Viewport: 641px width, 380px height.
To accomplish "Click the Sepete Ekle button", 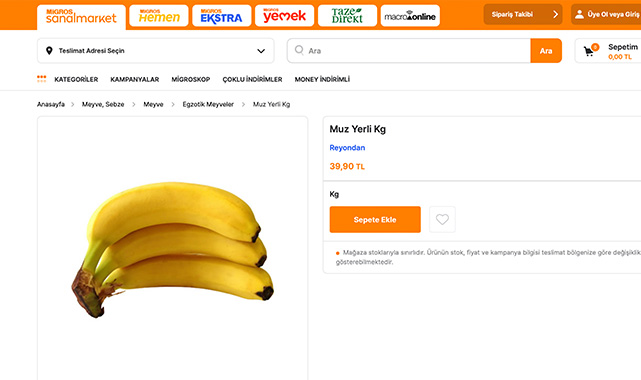I will (375, 219).
